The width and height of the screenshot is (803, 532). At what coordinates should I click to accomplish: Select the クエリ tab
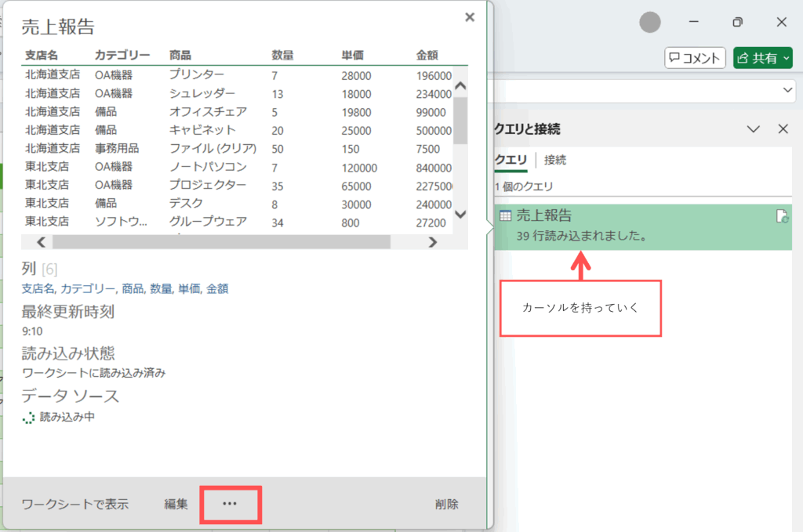pos(511,160)
